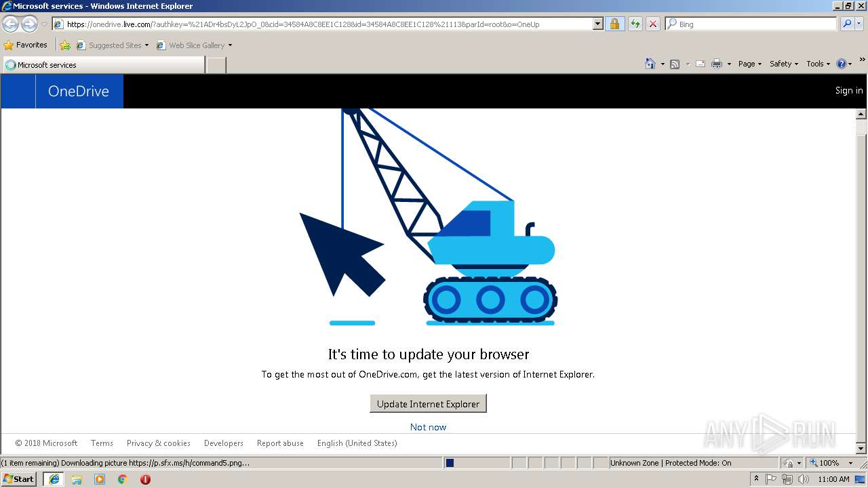
Task: Open the Report abuse footer link
Action: pyautogui.click(x=280, y=443)
